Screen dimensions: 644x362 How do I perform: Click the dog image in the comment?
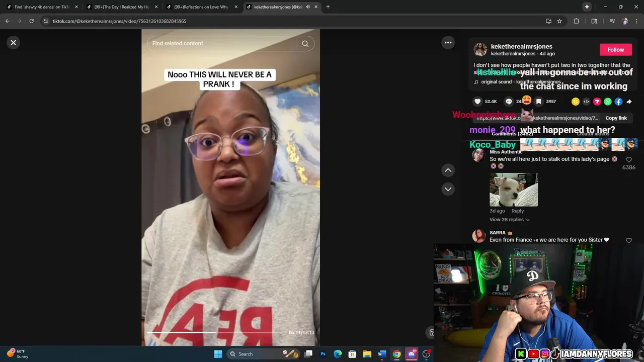514,190
